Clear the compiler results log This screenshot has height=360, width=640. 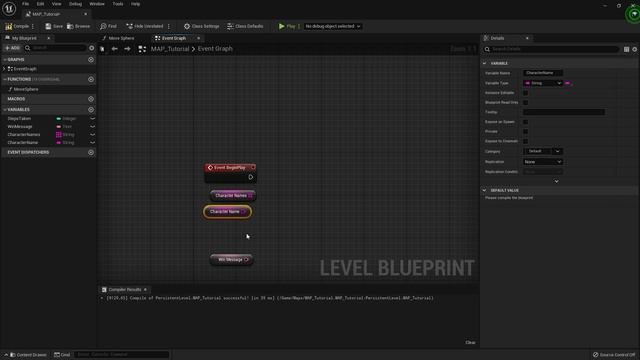point(470,342)
